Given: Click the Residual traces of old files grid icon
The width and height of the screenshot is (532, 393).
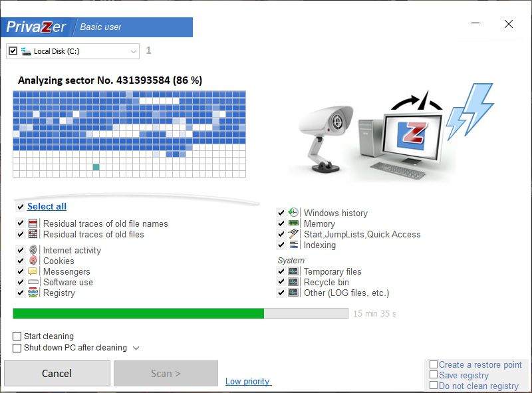Looking at the screenshot, I should [33, 234].
